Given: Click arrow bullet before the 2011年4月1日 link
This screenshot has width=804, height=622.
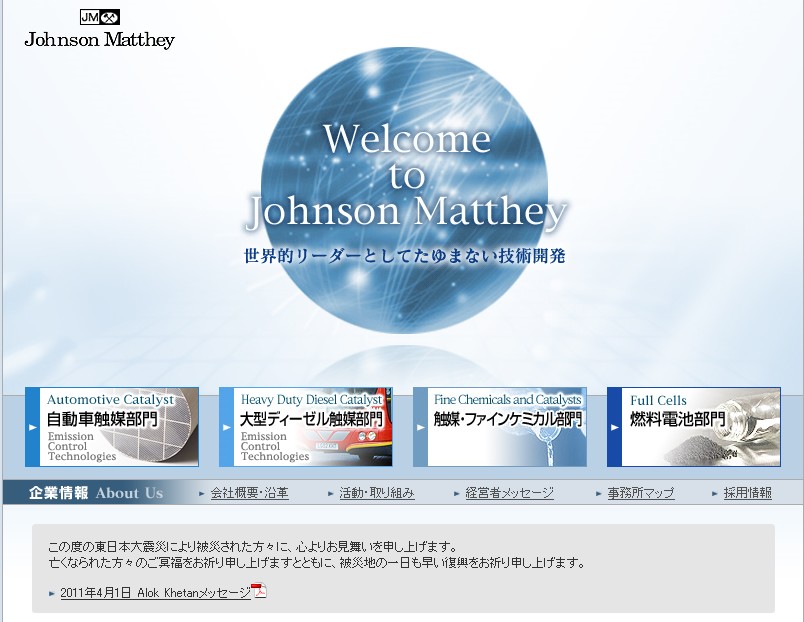Looking at the screenshot, I should pos(52,594).
